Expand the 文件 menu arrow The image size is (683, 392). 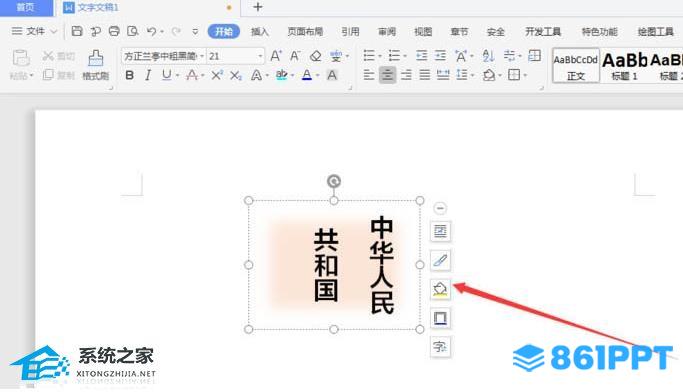[x=54, y=31]
